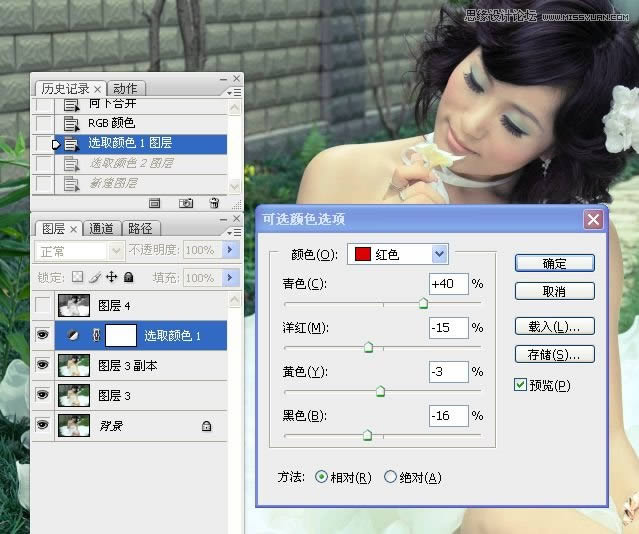
Task: Click the 洋红 magenta value input field
Action: [449, 328]
